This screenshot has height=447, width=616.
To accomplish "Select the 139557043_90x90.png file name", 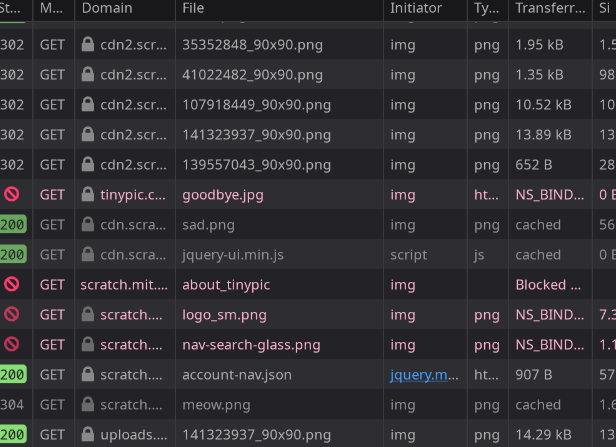I will 257,165.
